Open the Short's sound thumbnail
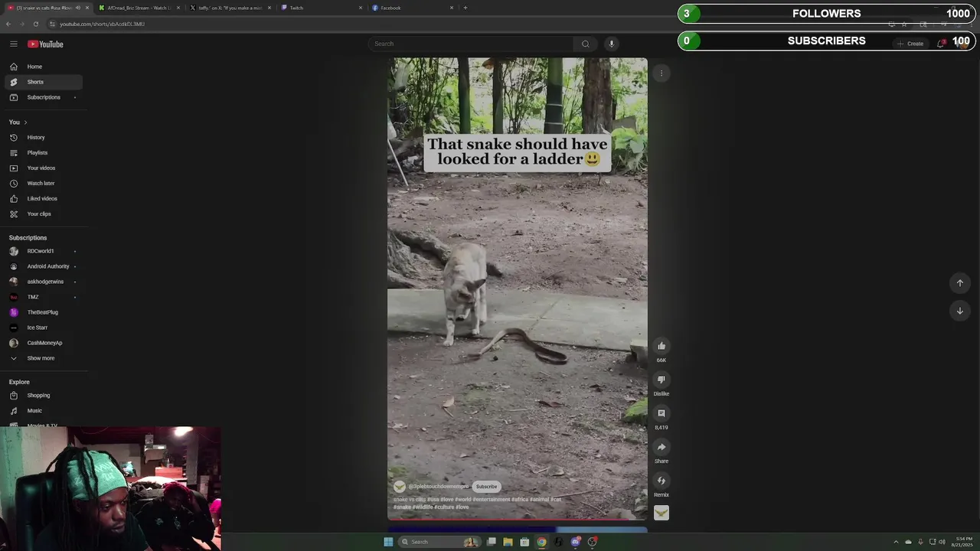980x551 pixels. pyautogui.click(x=661, y=513)
